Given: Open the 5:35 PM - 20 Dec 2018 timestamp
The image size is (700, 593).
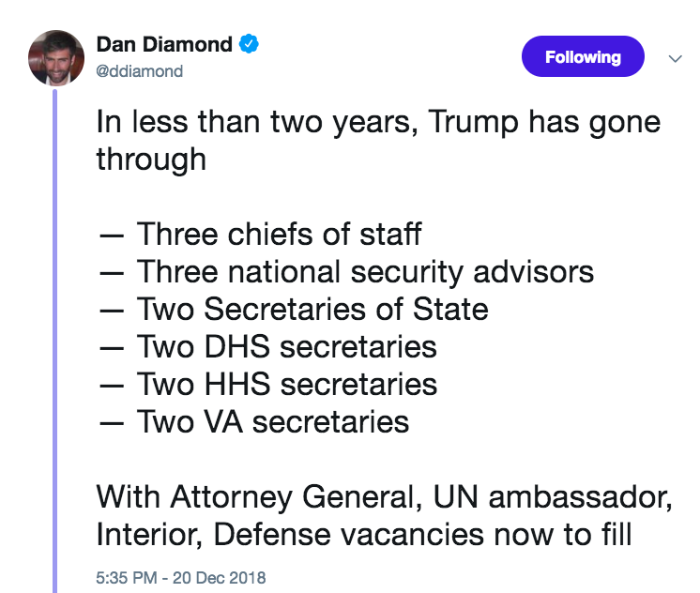Looking at the screenshot, I should 181,578.
